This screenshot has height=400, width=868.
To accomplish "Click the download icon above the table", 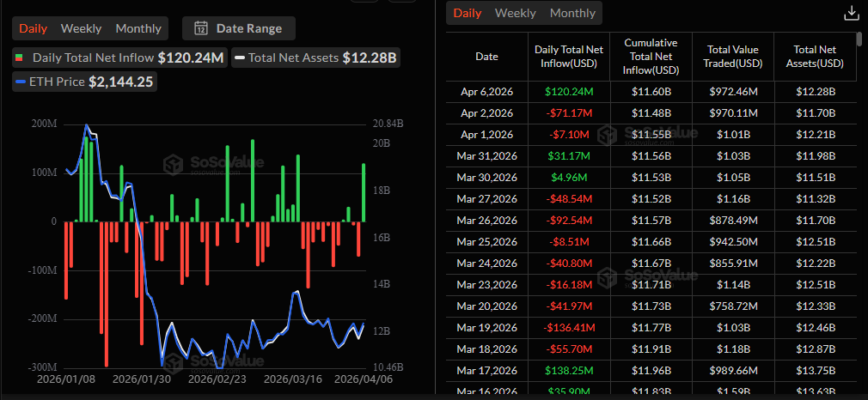I will coord(851,13).
